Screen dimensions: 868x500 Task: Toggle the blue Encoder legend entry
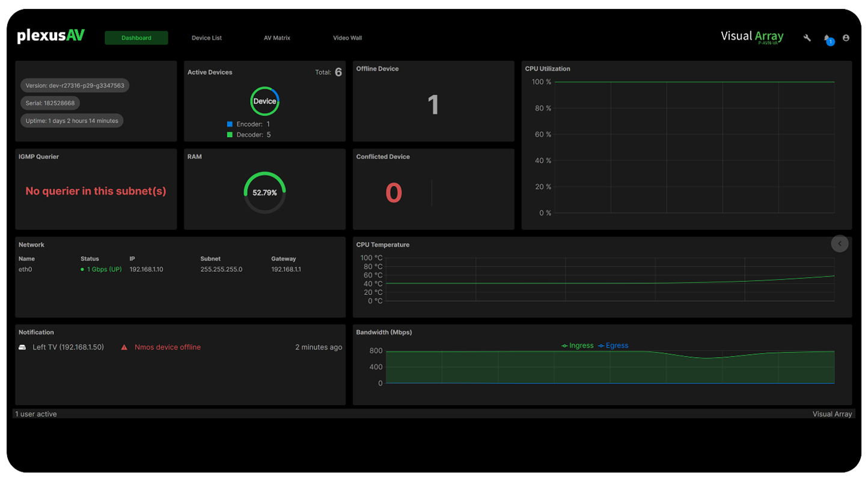click(x=248, y=124)
